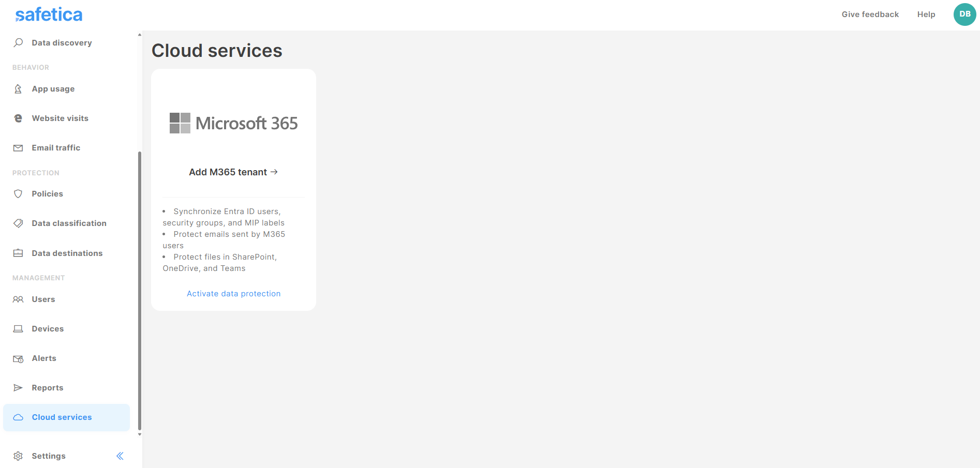Click the sidebar scroll down arrow

pos(140,434)
